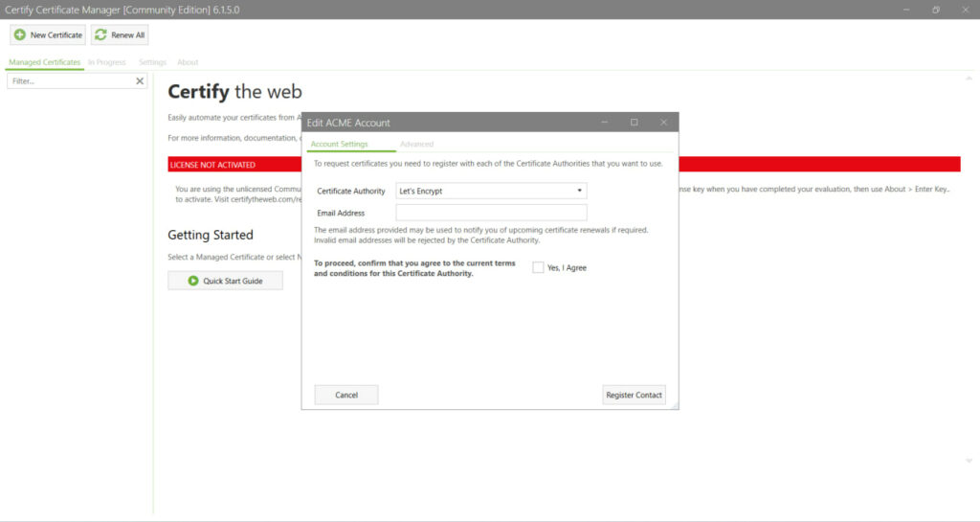Click the dialog resize grip corner
This screenshot has height=522, width=980.
tap(675, 406)
